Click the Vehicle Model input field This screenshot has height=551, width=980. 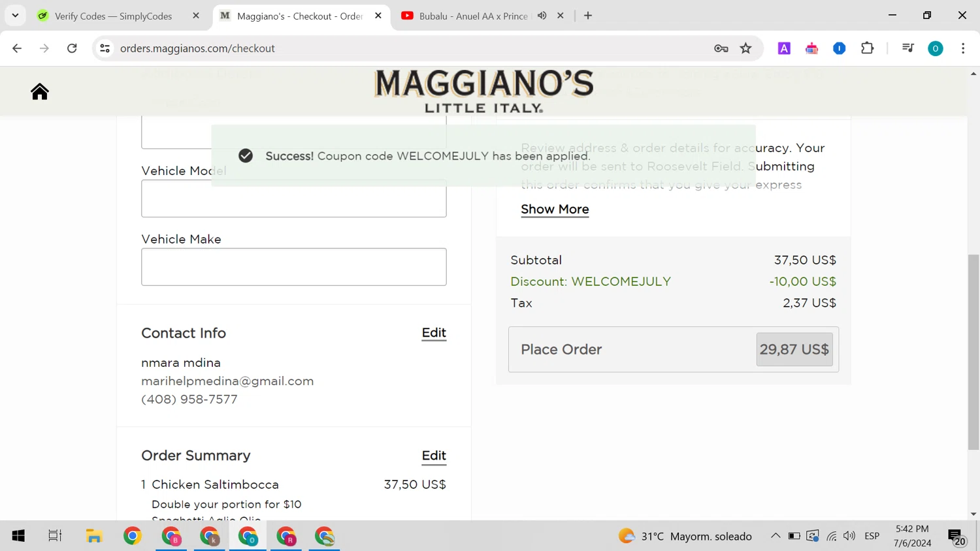294,198
